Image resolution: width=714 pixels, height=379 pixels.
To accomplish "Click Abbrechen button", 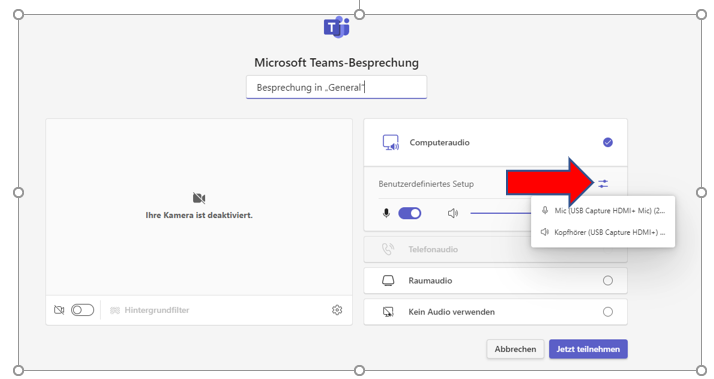I will [515, 349].
